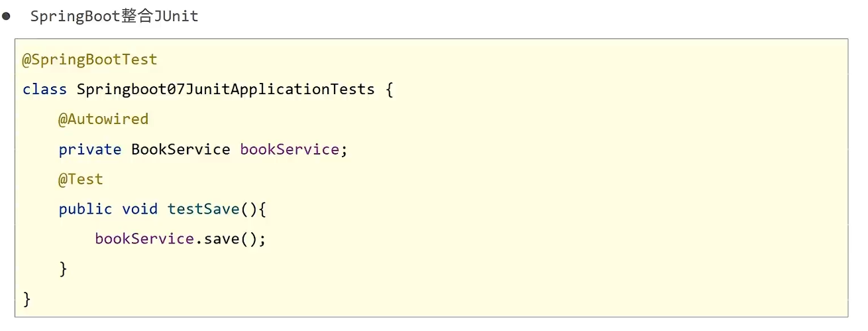Click the SpringBoot整合JUnit heading text

click(114, 17)
